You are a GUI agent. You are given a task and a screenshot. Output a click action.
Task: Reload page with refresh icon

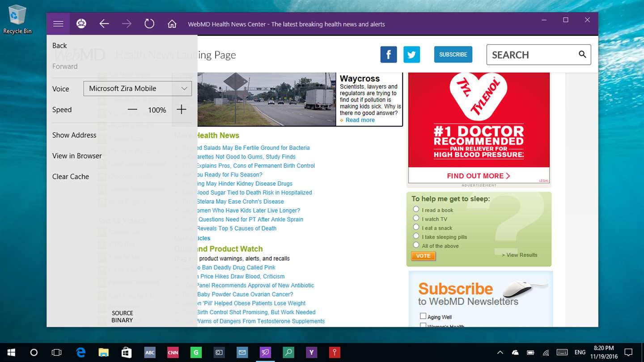coord(149,24)
